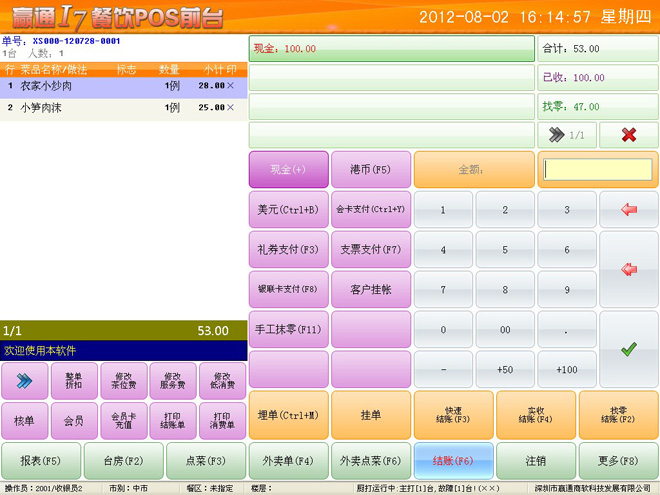This screenshot has height=495, width=660.
Task: Click the × mark on the 小笋肉沫 row
Action: (231, 107)
